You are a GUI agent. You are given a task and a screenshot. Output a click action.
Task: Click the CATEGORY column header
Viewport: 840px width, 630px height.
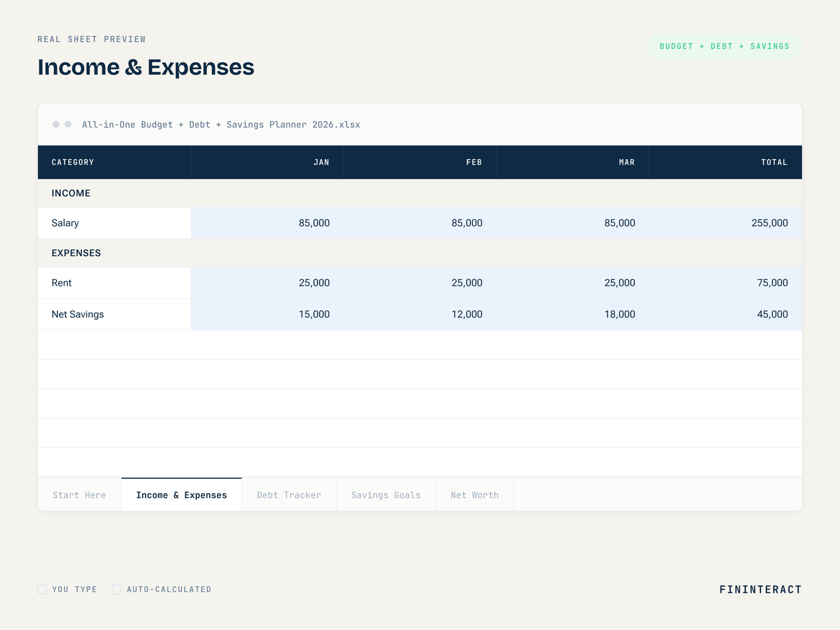(114, 162)
